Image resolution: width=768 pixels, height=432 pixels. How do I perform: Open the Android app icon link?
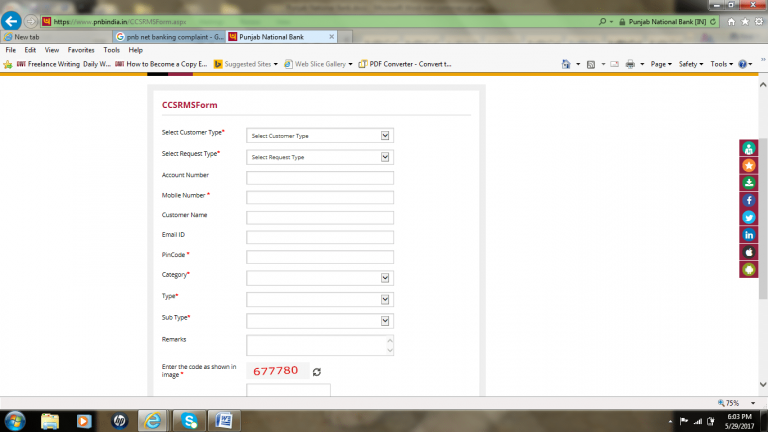pyautogui.click(x=749, y=269)
